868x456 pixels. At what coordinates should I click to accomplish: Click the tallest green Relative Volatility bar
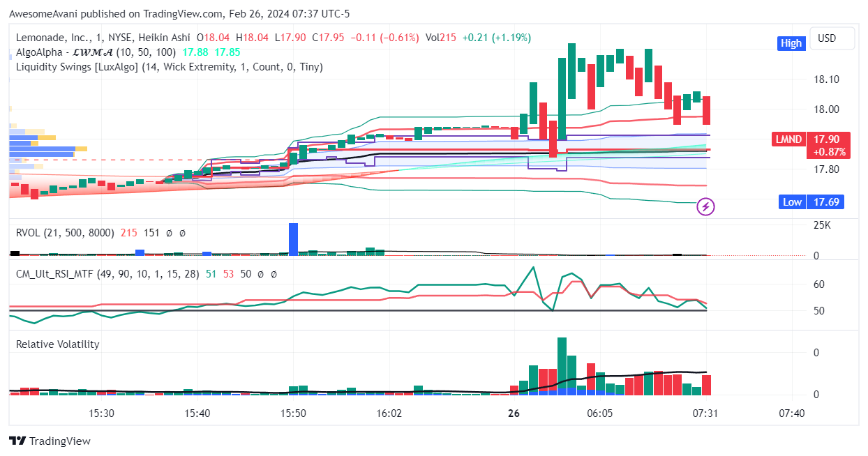[562, 366]
